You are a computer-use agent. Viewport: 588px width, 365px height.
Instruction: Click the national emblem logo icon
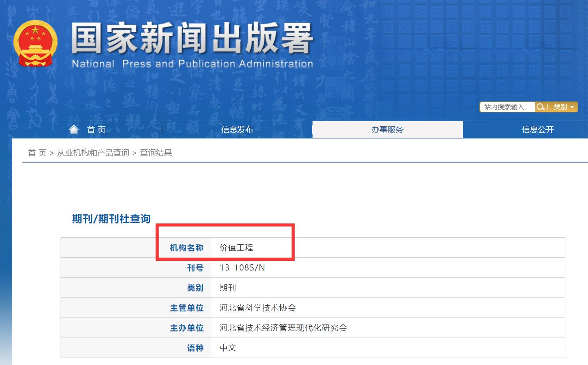(x=36, y=42)
